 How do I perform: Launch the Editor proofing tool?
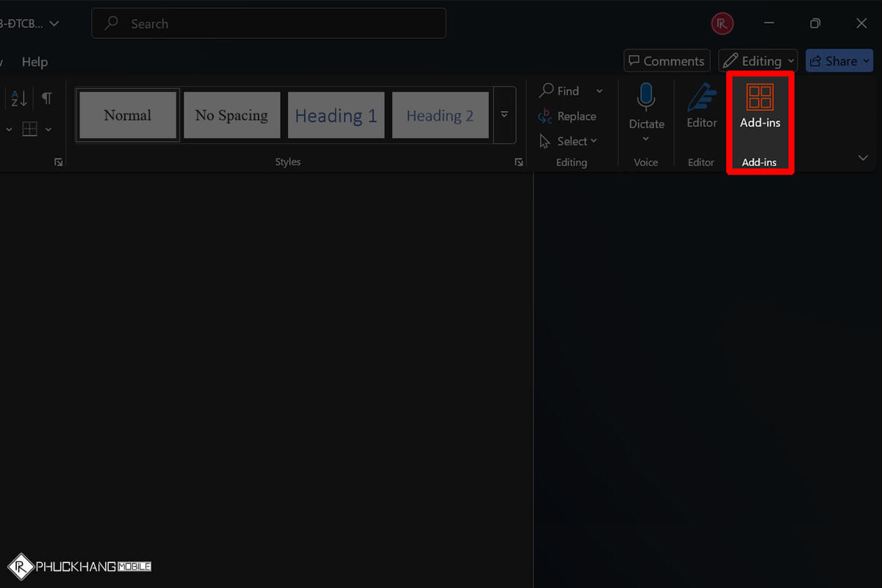tap(702, 107)
